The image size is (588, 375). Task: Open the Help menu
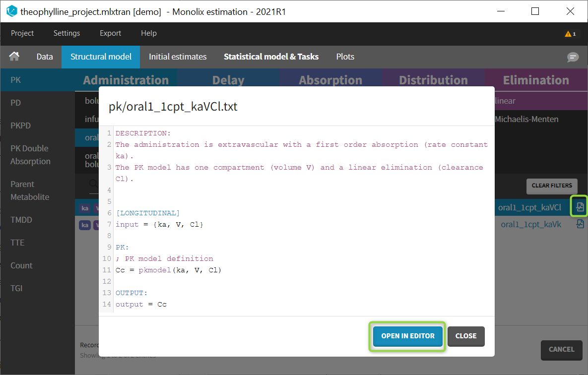pyautogui.click(x=148, y=33)
